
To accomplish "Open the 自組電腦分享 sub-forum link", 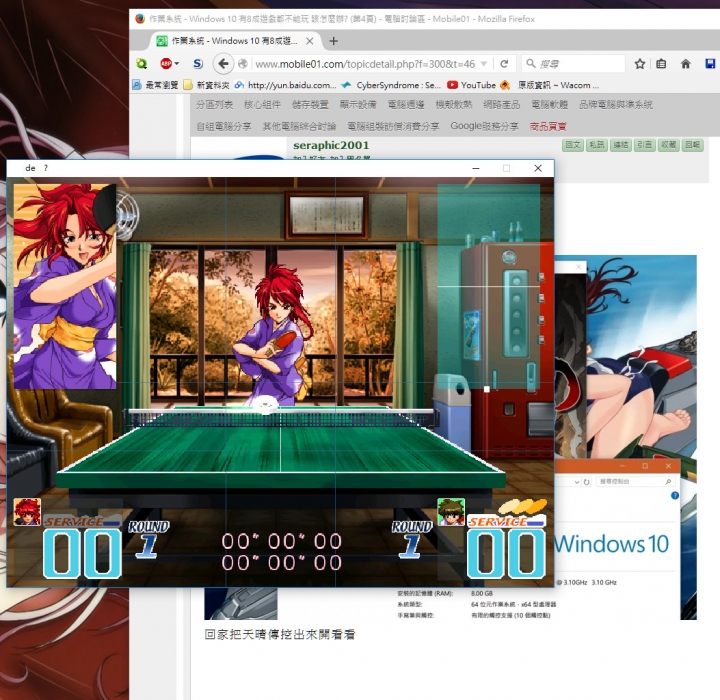I will click(x=224, y=126).
